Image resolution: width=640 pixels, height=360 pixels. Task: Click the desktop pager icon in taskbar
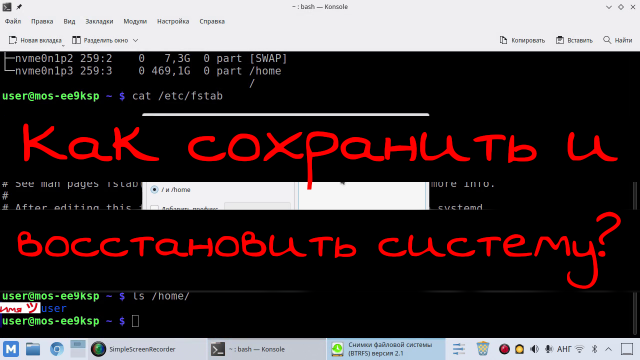[78, 349]
